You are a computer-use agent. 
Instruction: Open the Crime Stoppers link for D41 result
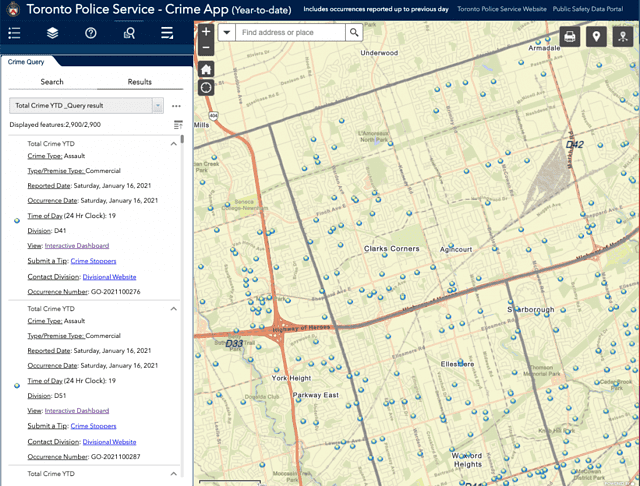click(93, 260)
